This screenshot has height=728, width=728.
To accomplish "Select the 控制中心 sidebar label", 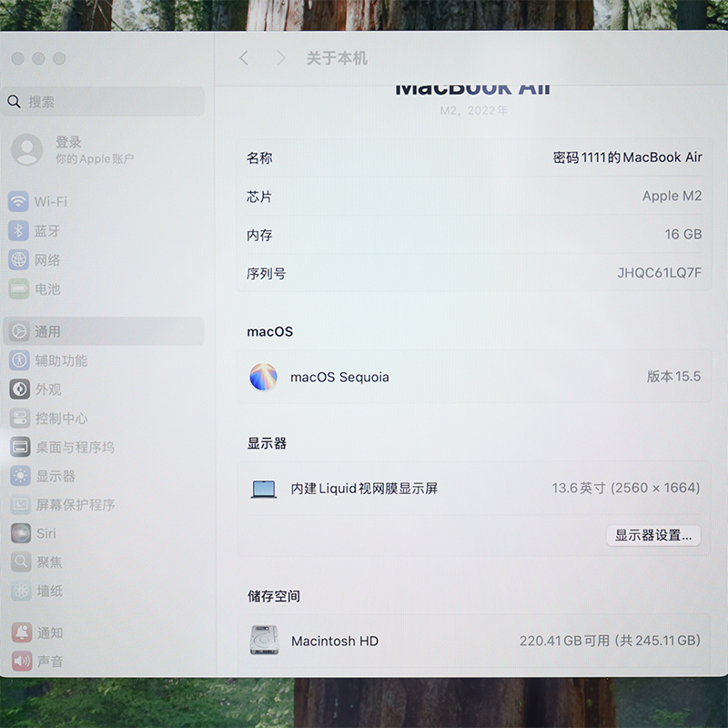I will [x=62, y=418].
